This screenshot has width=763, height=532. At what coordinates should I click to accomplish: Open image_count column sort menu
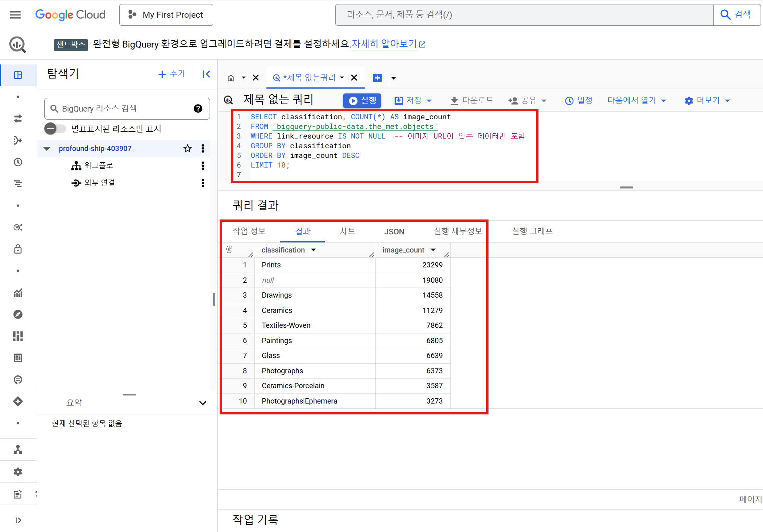pos(433,250)
